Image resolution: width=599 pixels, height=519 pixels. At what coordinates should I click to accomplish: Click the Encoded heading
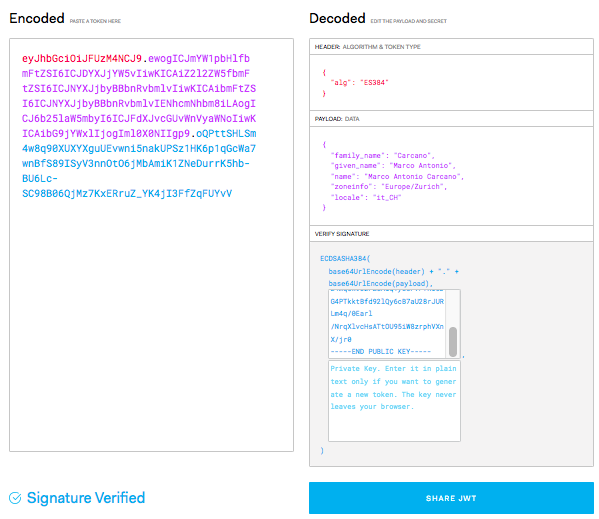[37, 18]
